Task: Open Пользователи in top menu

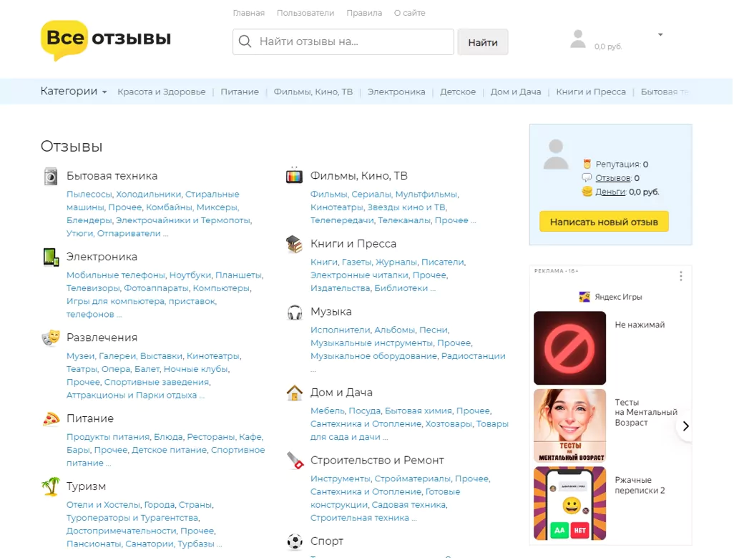Action: coord(305,13)
